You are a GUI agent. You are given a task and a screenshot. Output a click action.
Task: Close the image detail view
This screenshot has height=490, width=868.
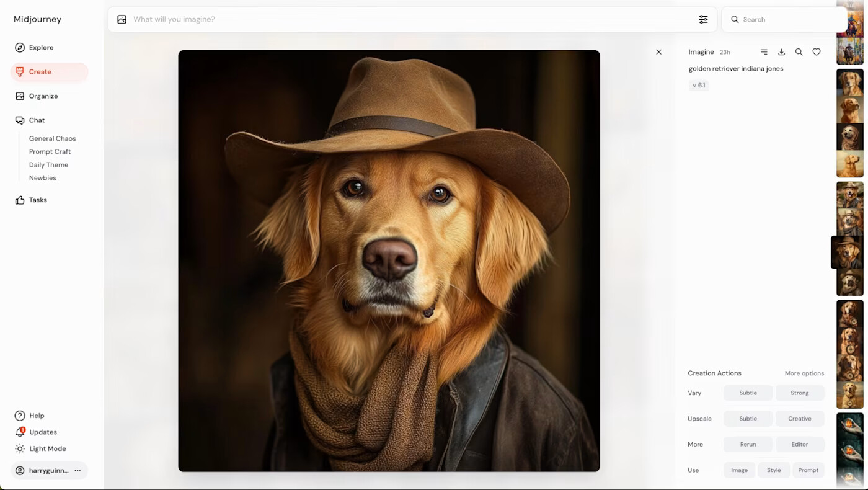658,52
